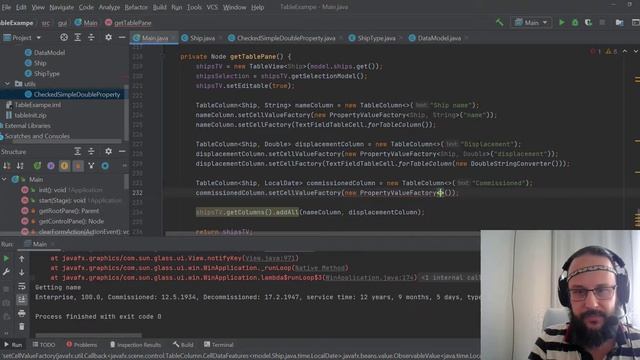
Task: Expand all in Structure panel
Action: click(x=78, y=151)
